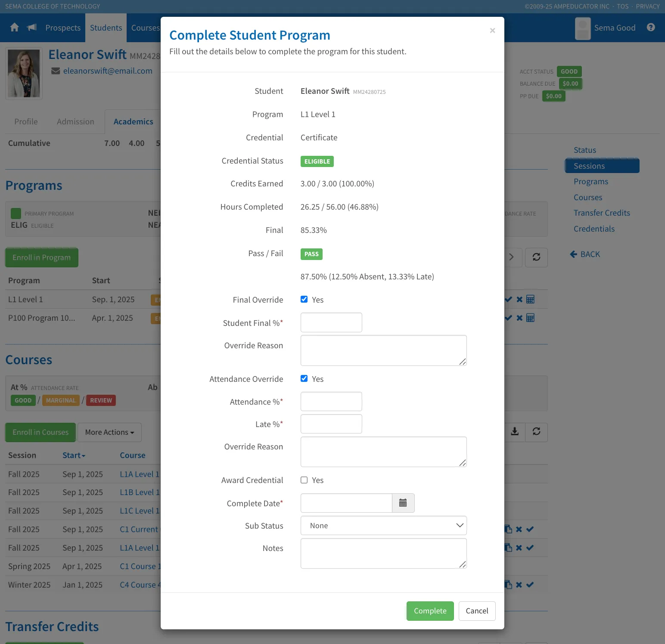The height and width of the screenshot is (644, 665).
Task: Switch to the Academics tab
Action: tap(133, 122)
